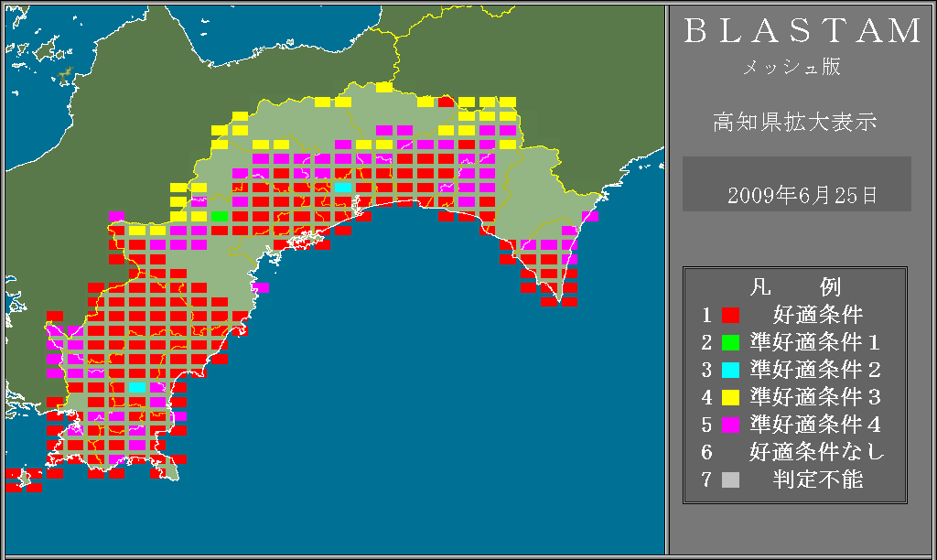This screenshot has width=937, height=560.
Task: Click the gray legend swatch for 判定不能
Action: point(730,479)
